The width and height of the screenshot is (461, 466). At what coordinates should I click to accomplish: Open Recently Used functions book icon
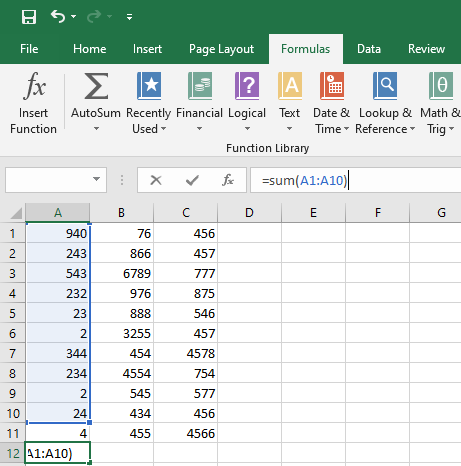[x=149, y=86]
